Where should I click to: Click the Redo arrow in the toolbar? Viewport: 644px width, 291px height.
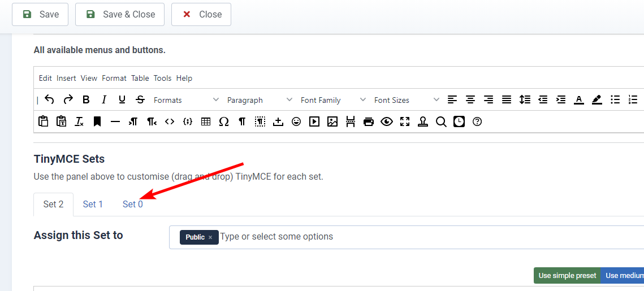(68, 100)
